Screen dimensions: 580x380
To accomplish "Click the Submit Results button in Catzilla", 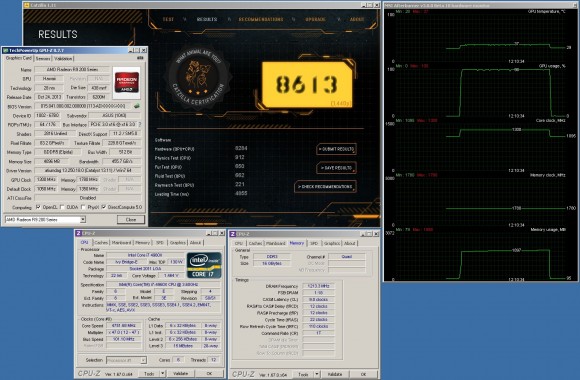I will tap(336, 149).
